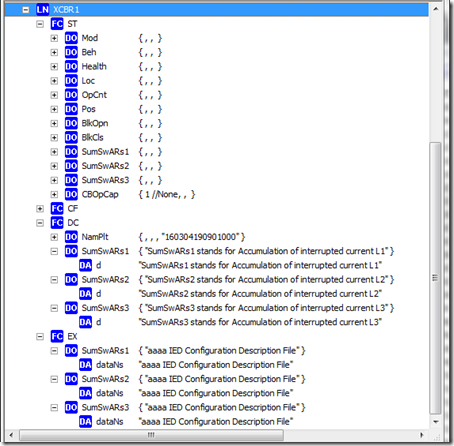The width and height of the screenshot is (454, 446).
Task: Click the LN icon of XCBR1
Action: (43, 10)
